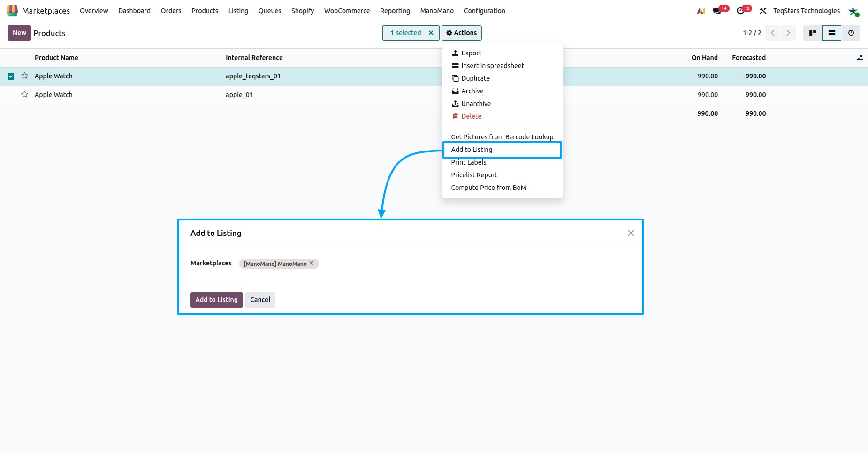Click Cancel in the dialog
Image resolution: width=868 pixels, height=453 pixels.
coord(260,300)
